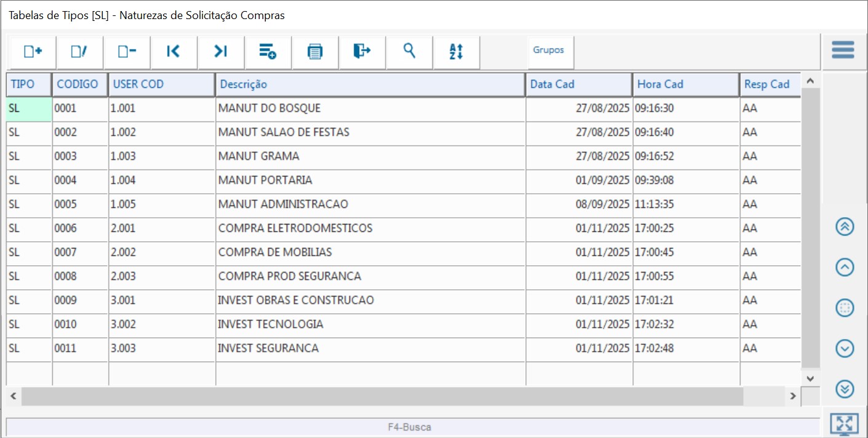Click the horizontal scrollbar right arrow
The height and width of the screenshot is (438, 868).
pos(793,396)
